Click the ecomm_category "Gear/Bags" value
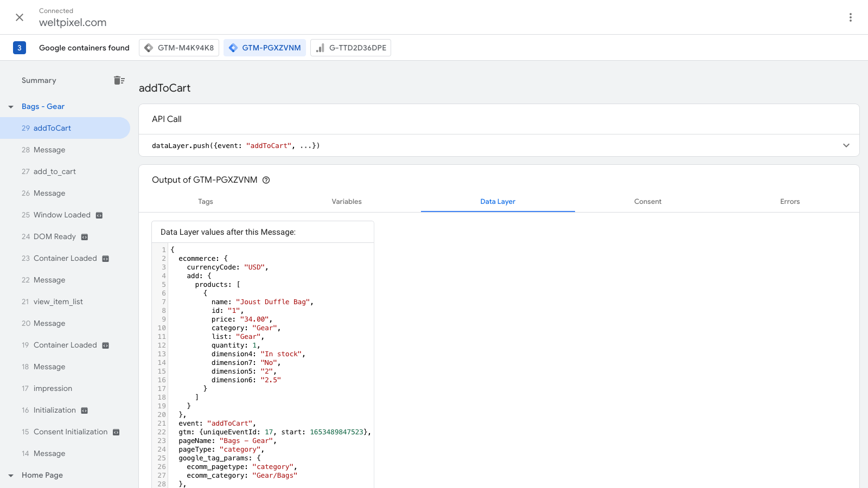The height and width of the screenshot is (488, 868). [x=275, y=476]
